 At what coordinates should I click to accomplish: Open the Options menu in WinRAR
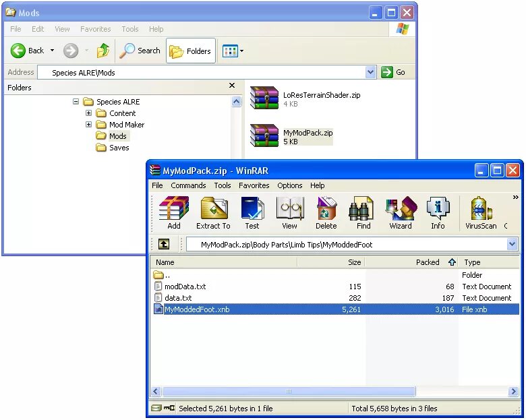290,185
